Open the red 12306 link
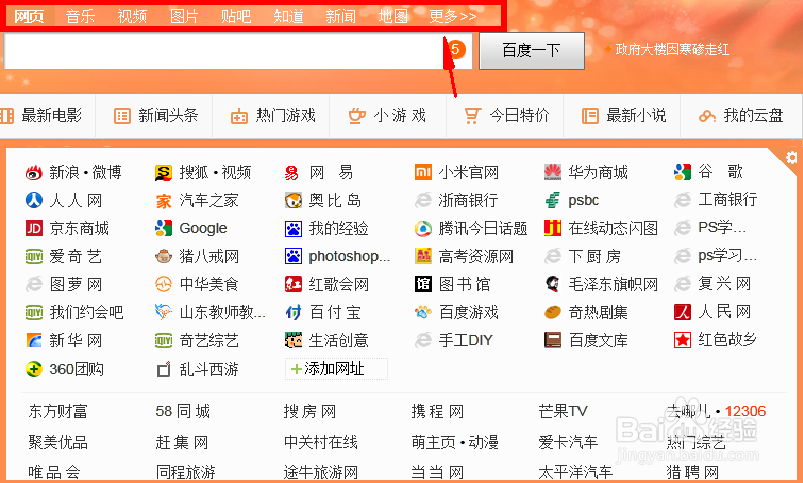The height and width of the screenshot is (483, 803). point(746,411)
